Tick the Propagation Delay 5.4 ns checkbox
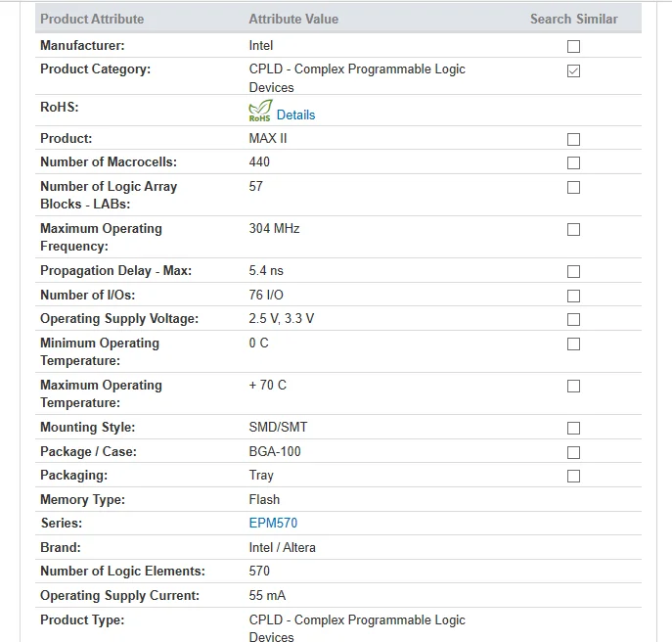The image size is (672, 642). 573,271
